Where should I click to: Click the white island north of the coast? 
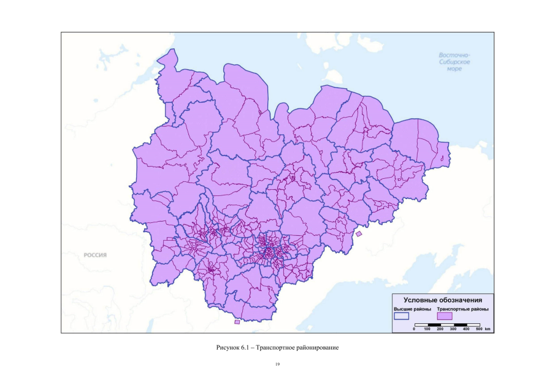[334, 76]
